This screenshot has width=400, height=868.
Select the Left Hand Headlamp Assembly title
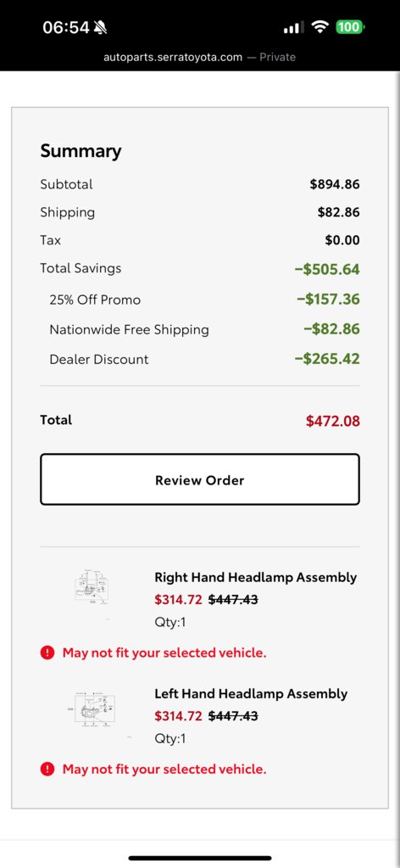251,693
